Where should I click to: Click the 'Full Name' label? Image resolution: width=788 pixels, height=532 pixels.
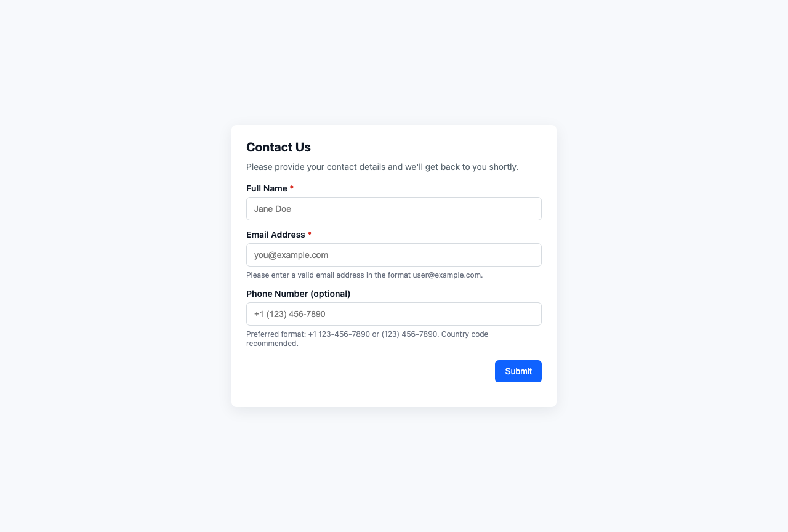(x=267, y=188)
